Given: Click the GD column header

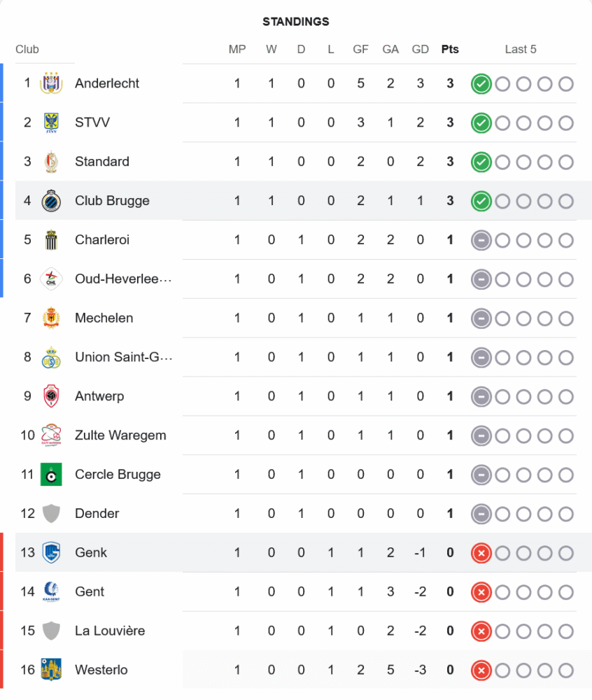Looking at the screenshot, I should click(x=421, y=50).
